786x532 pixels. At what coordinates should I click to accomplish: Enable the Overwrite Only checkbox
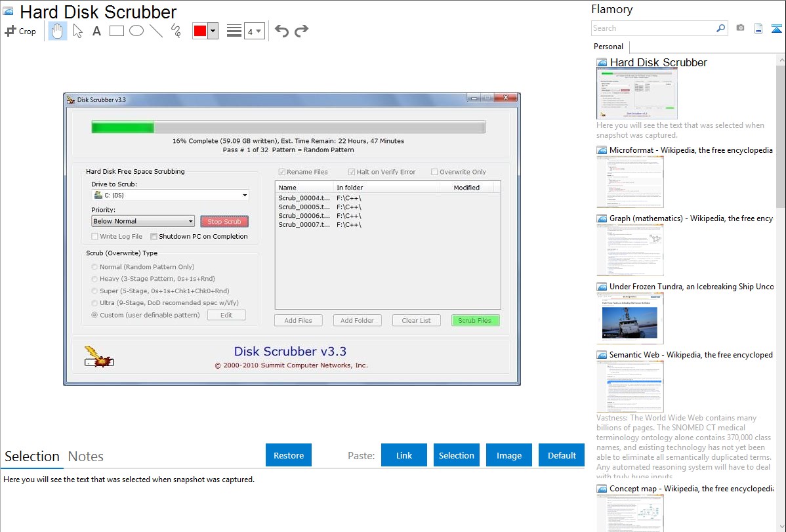tap(434, 172)
